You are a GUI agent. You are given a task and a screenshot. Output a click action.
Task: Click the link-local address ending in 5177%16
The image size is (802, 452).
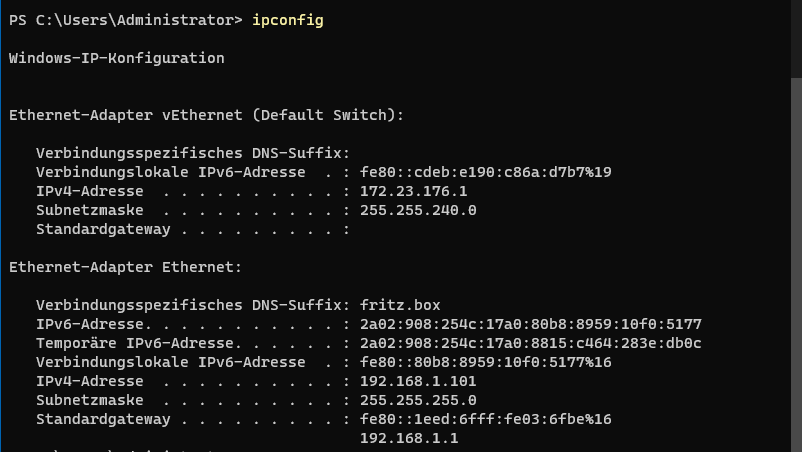(x=485, y=362)
